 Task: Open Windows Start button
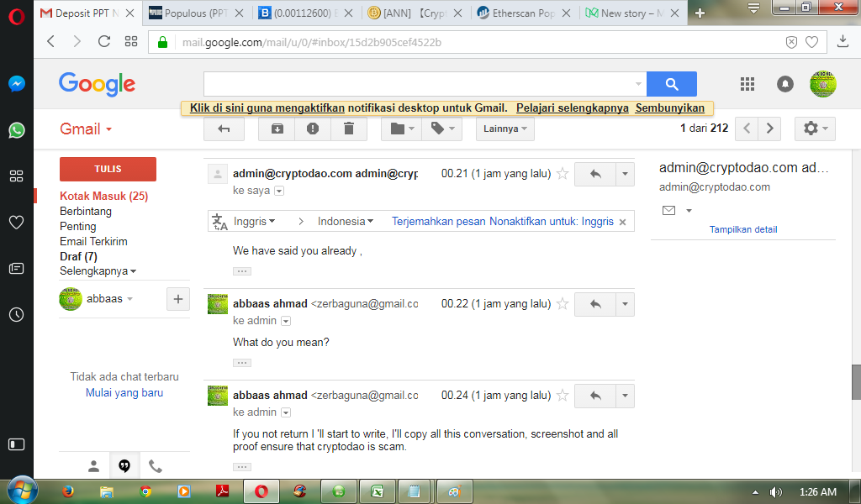coord(23,491)
